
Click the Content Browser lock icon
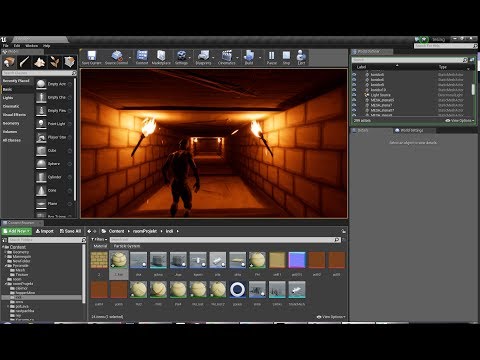343,231
